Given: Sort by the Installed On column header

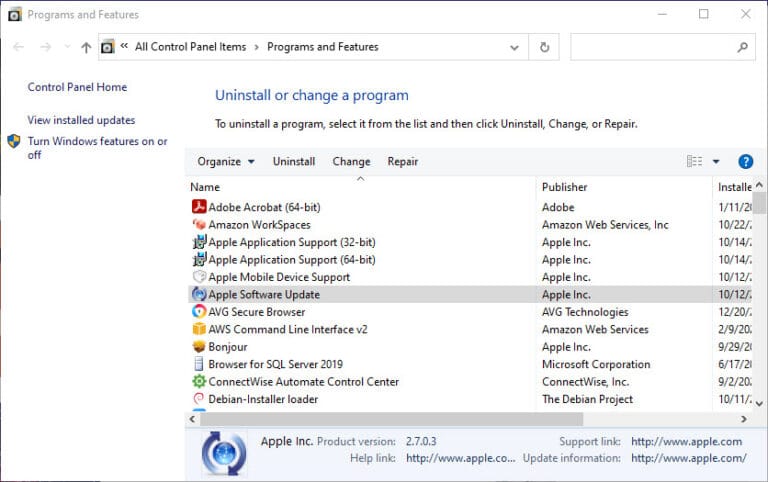Looking at the screenshot, I should [x=733, y=187].
